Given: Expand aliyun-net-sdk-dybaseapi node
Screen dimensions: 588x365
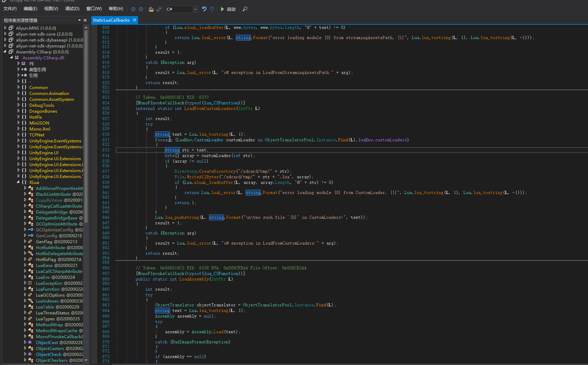Looking at the screenshot, I should 5,40.
